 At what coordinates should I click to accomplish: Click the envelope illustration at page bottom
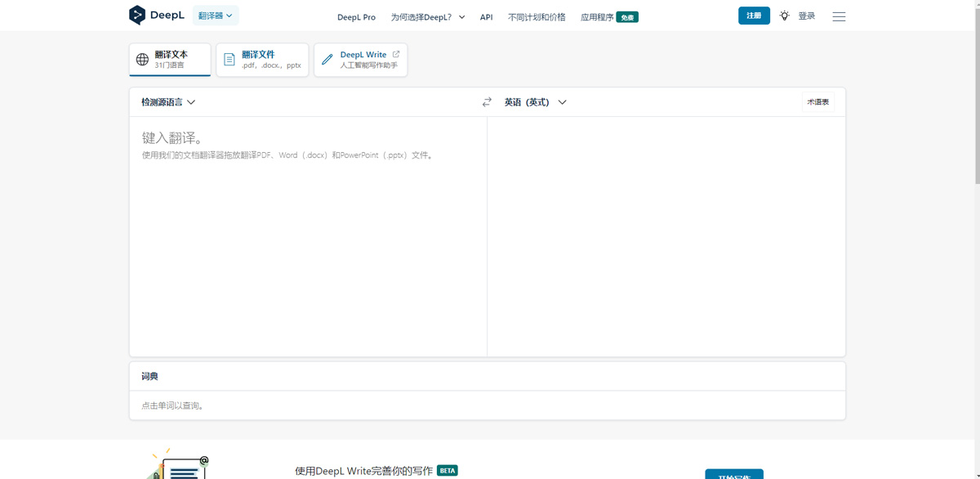tap(181, 466)
